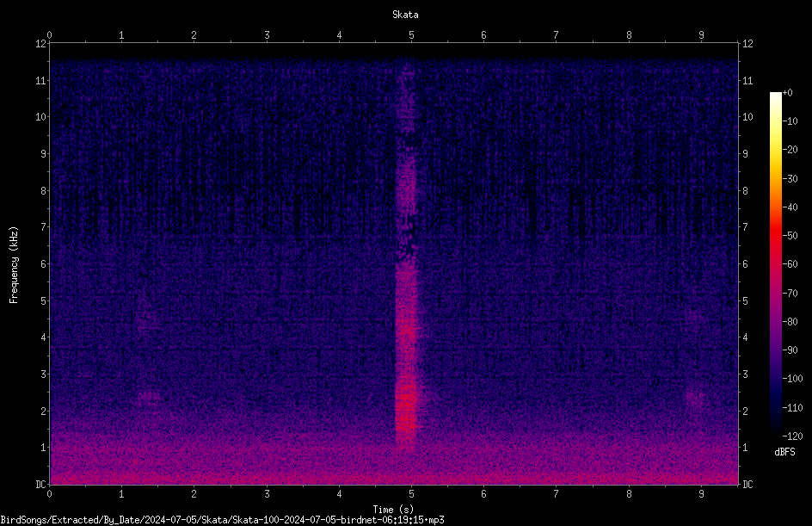812x526 pixels.
Task: Click the "-110" color scale value
Action: [x=792, y=408]
